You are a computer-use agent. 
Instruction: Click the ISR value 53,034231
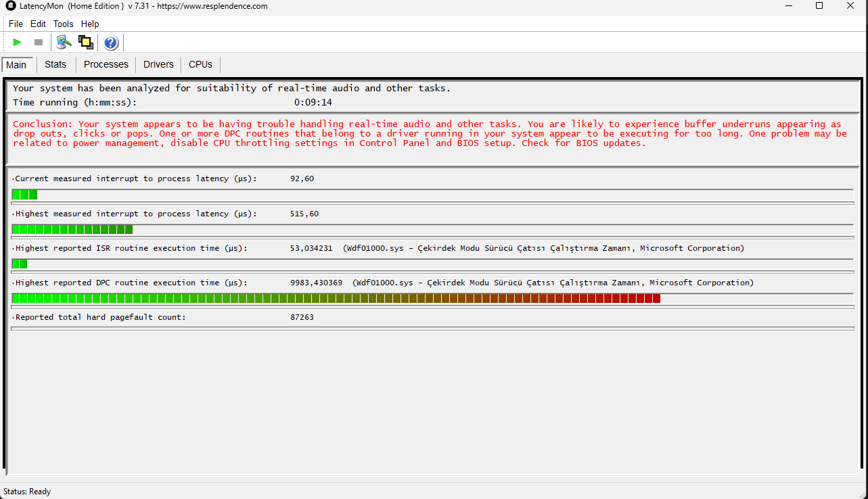pyautogui.click(x=311, y=248)
